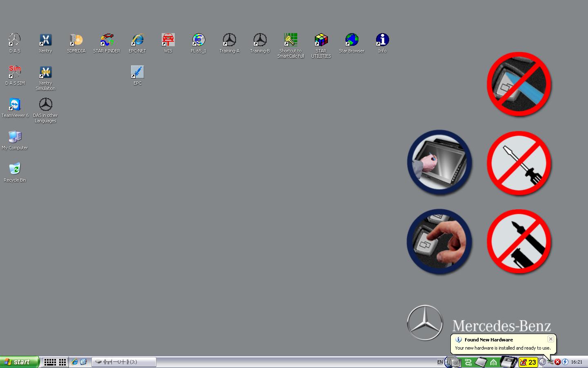
Task: Click the EN language bar indicator
Action: tap(440, 362)
